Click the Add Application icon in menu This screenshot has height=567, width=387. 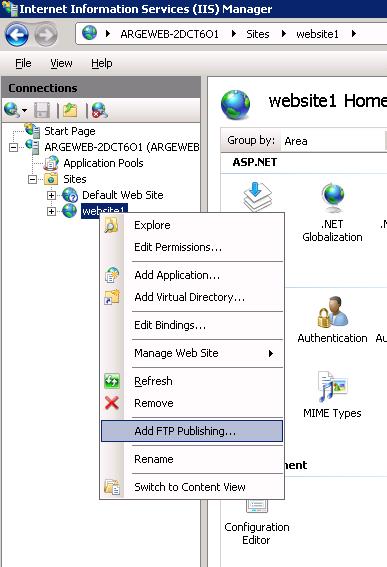(x=112, y=275)
